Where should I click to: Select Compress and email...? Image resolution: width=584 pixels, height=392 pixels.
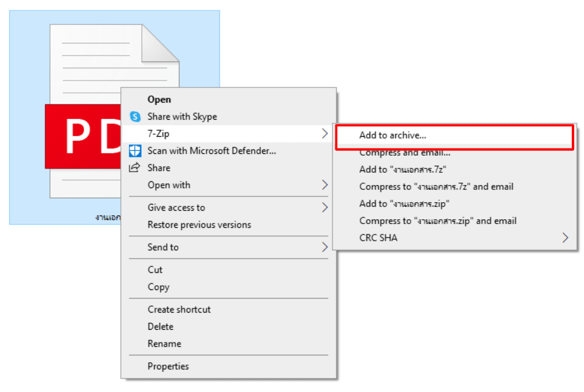pos(454,153)
